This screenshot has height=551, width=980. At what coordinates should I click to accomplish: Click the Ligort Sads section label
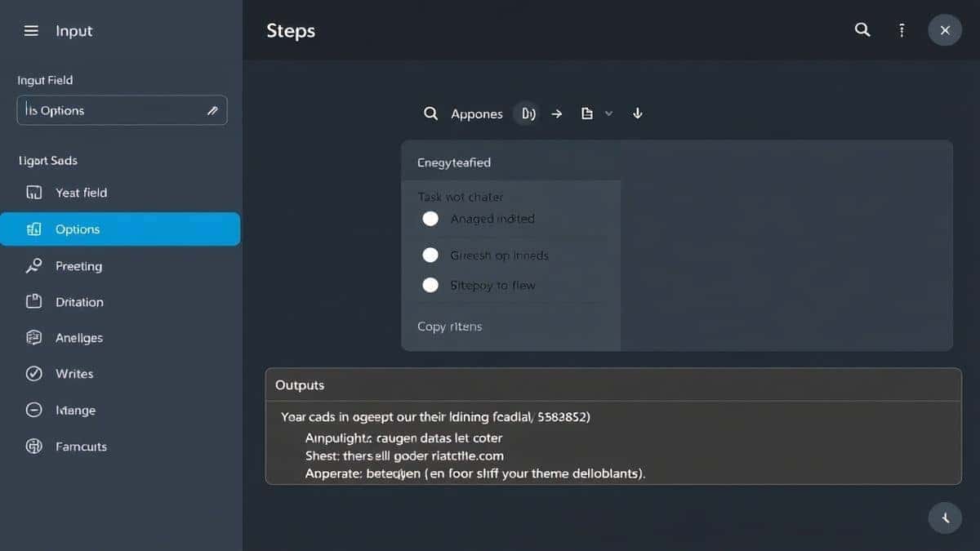(x=47, y=161)
